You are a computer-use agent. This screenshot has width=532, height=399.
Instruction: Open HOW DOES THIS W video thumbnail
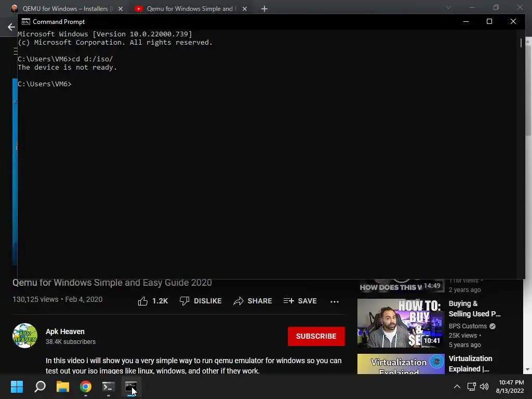pos(401,286)
